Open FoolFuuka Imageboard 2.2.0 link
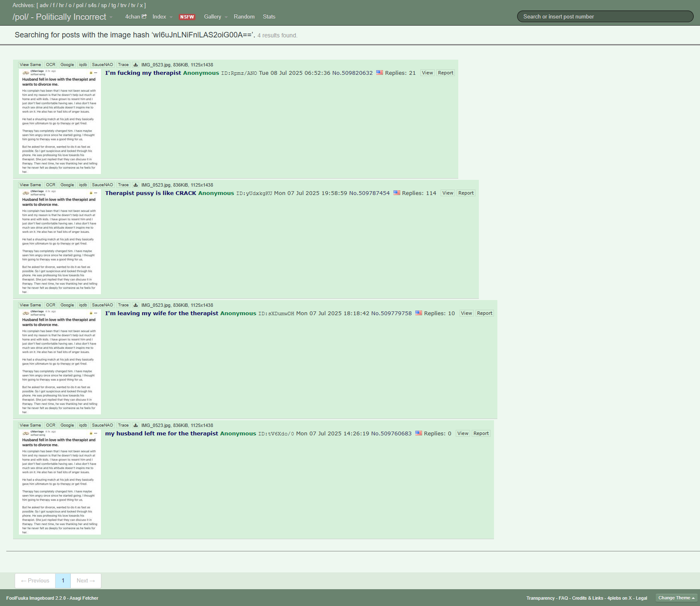700x606 pixels. click(x=36, y=598)
